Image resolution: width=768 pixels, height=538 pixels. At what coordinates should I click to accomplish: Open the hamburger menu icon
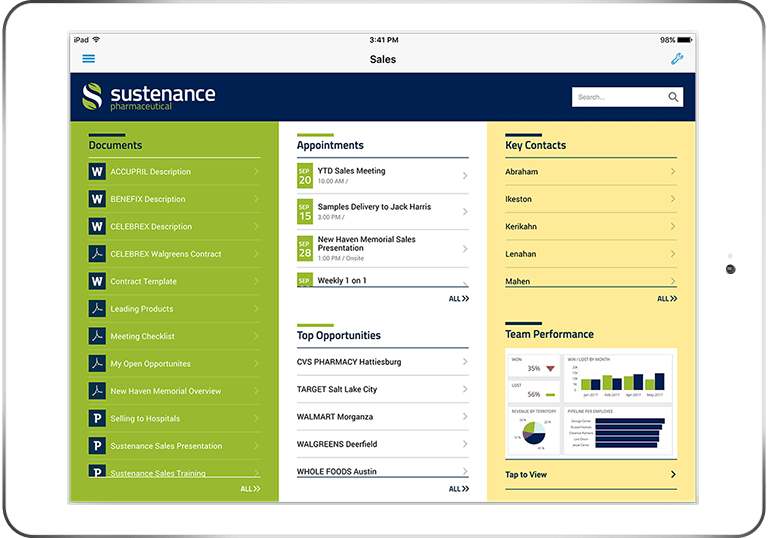coord(89,59)
